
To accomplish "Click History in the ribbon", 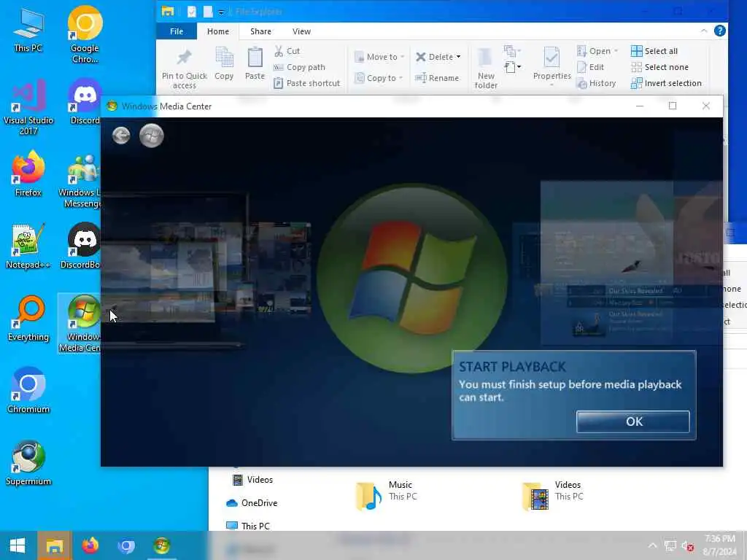I will click(596, 83).
